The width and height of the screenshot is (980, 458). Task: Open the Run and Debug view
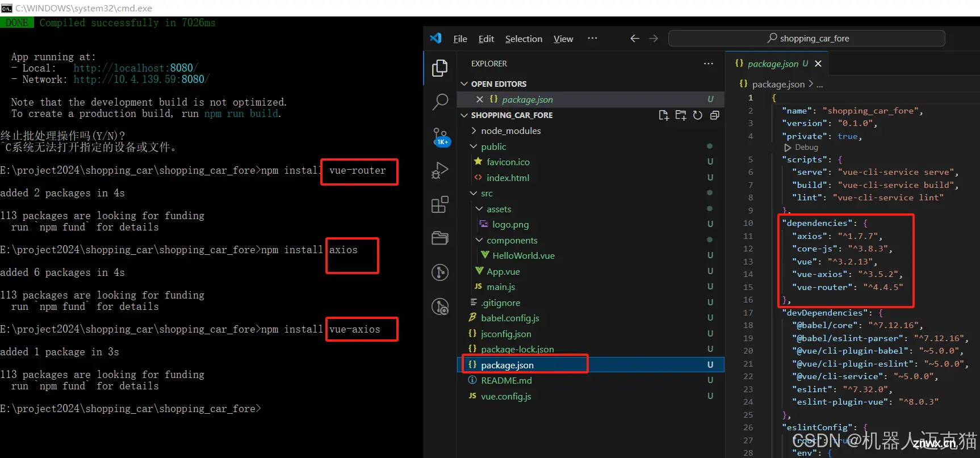(x=440, y=170)
